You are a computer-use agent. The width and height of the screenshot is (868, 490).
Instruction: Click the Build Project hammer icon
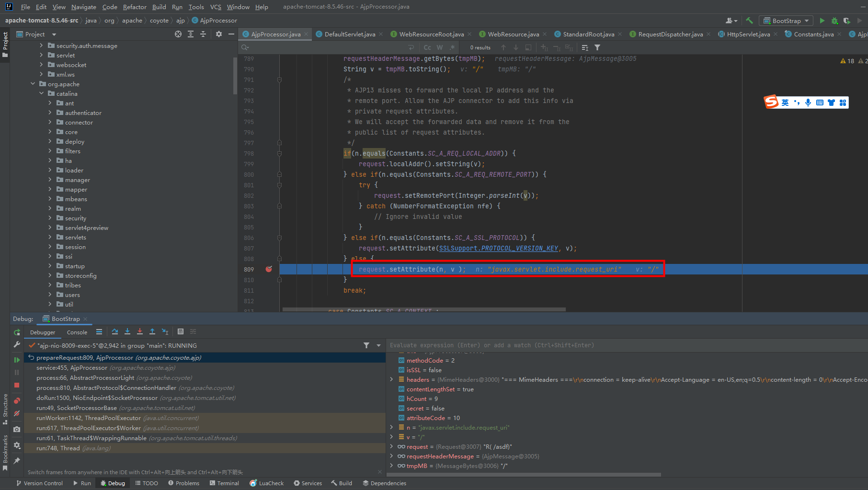point(750,21)
